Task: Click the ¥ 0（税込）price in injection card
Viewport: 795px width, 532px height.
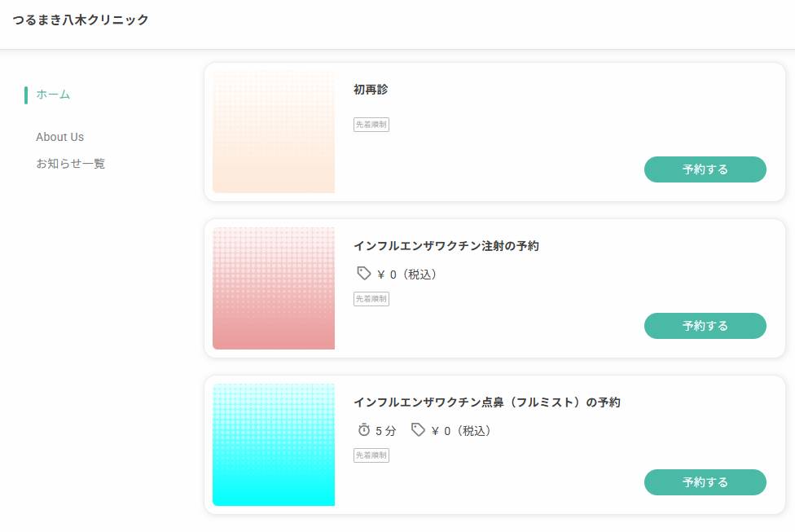Action: (x=407, y=275)
